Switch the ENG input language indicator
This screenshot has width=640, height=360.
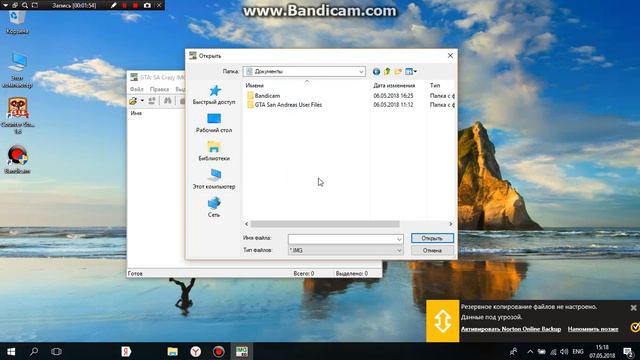[578, 351]
